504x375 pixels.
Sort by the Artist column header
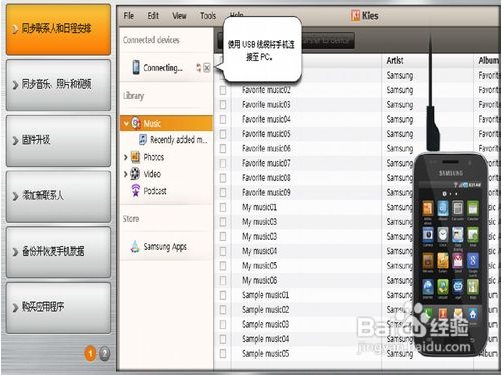click(x=395, y=61)
